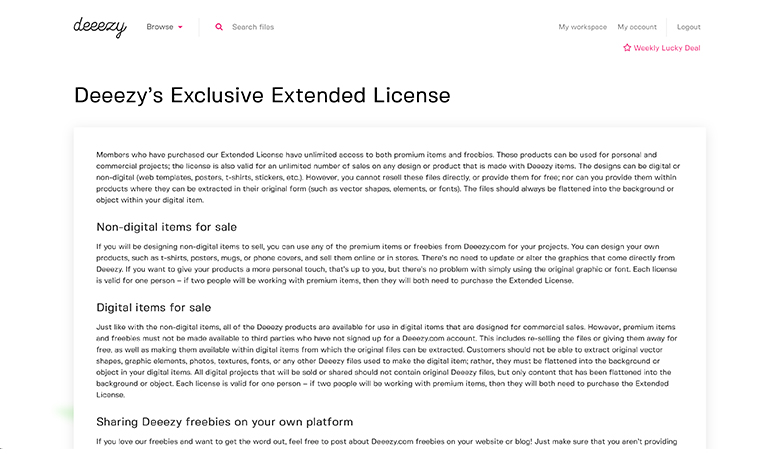Viewport: 780px width, 455px height.
Task: Click the pink magnifier search icon
Action: (219, 27)
